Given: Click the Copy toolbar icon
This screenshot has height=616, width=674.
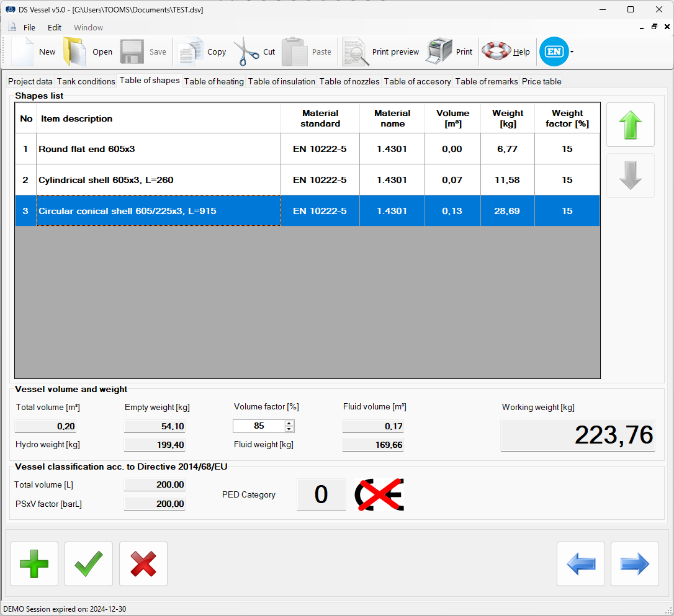Looking at the screenshot, I should coord(191,52).
